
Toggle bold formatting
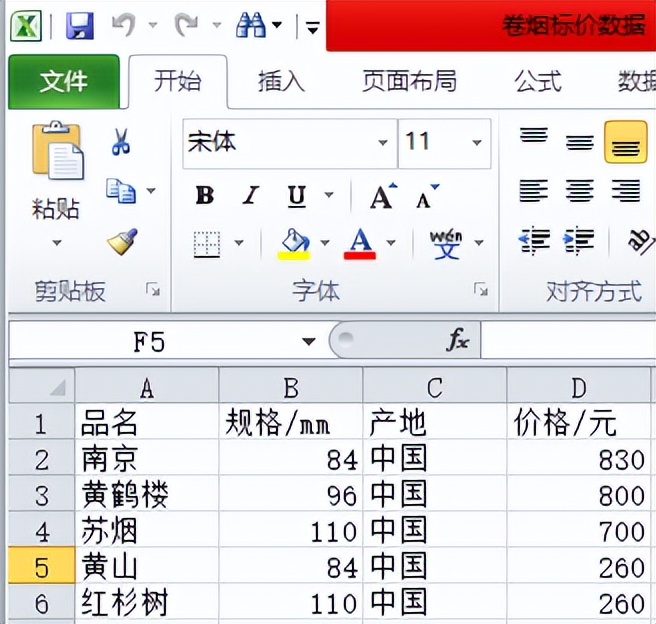tap(205, 195)
